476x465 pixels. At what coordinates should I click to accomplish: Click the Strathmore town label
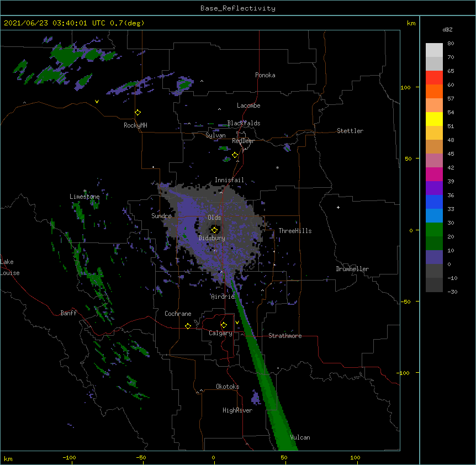(x=285, y=336)
